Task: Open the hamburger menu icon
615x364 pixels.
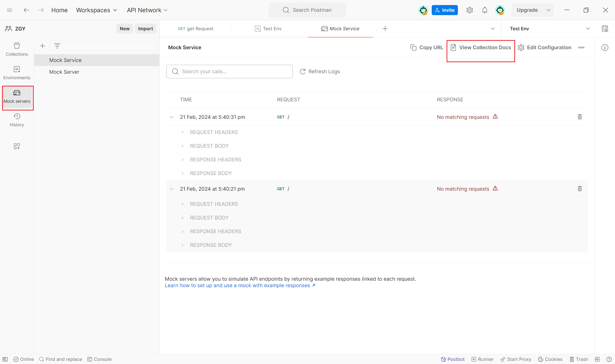Action: tap(10, 10)
